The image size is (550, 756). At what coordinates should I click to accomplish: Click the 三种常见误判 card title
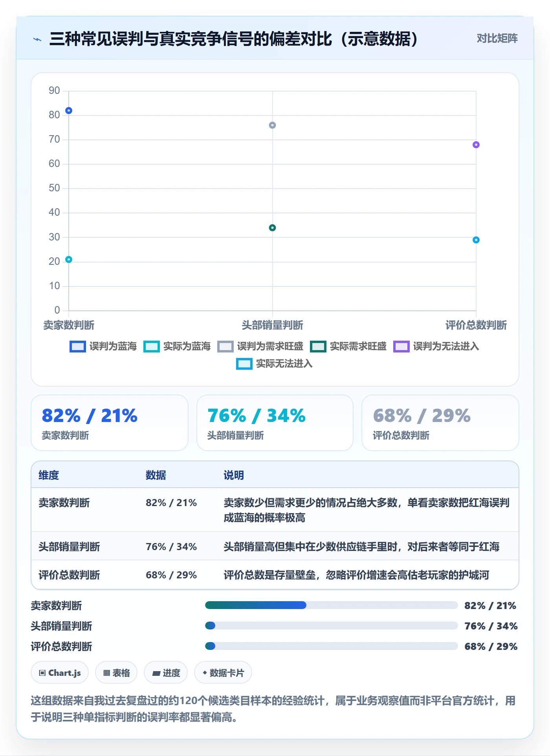(x=234, y=39)
